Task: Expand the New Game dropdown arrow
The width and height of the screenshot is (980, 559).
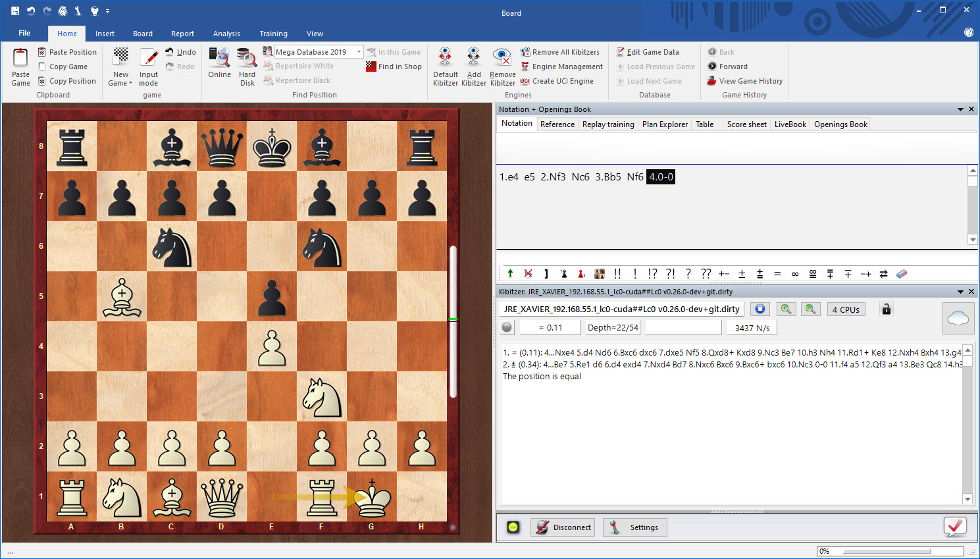Action: pyautogui.click(x=130, y=84)
